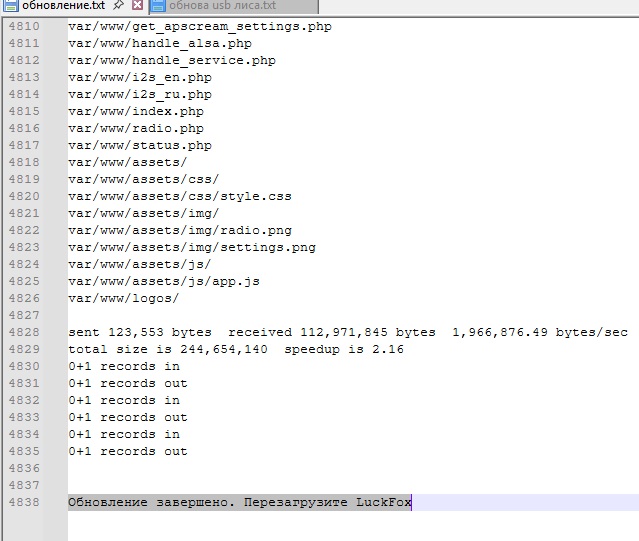This screenshot has height=541, width=639.
Task: Click line number 4827 in the margin
Action: pyautogui.click(x=24, y=315)
